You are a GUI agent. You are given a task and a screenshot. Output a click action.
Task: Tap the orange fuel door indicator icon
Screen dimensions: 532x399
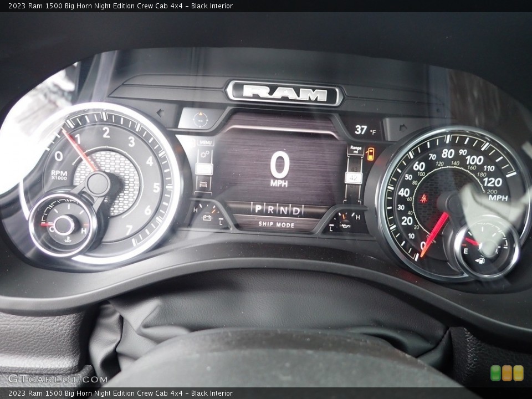(x=370, y=155)
